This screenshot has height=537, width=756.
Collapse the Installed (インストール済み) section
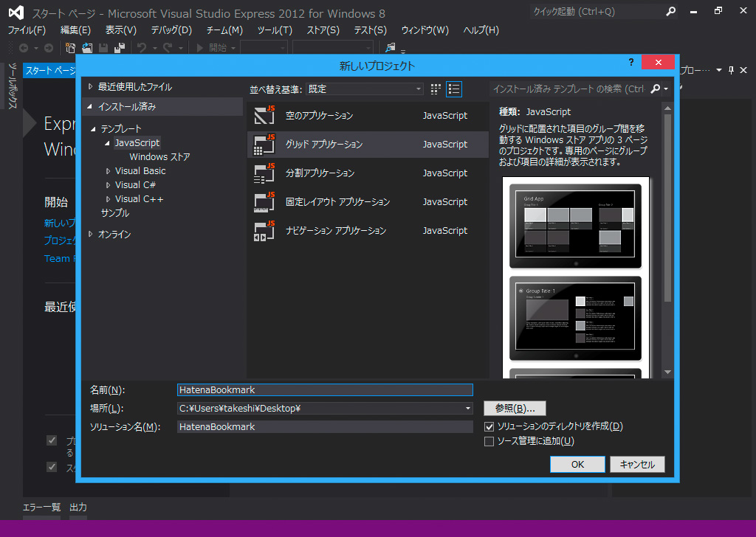pos(89,106)
